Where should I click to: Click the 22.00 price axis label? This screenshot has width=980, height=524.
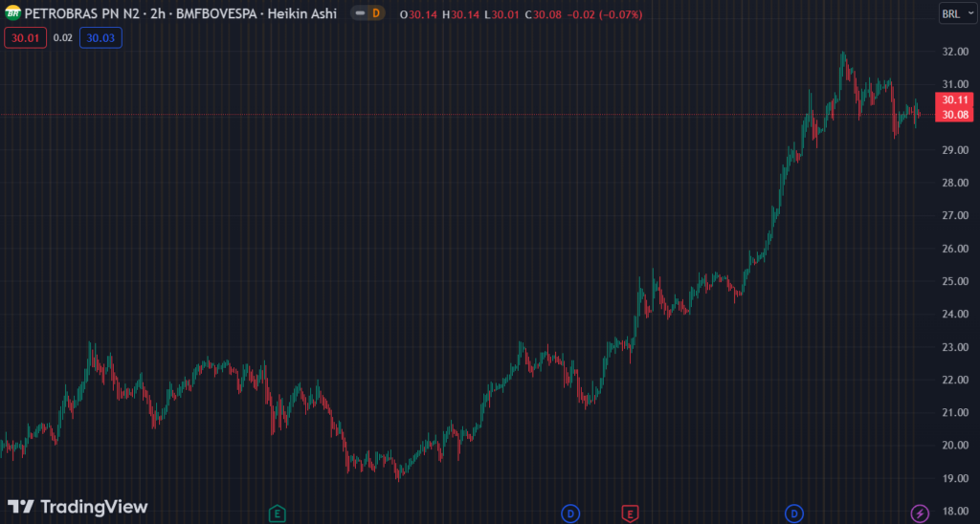pos(956,380)
